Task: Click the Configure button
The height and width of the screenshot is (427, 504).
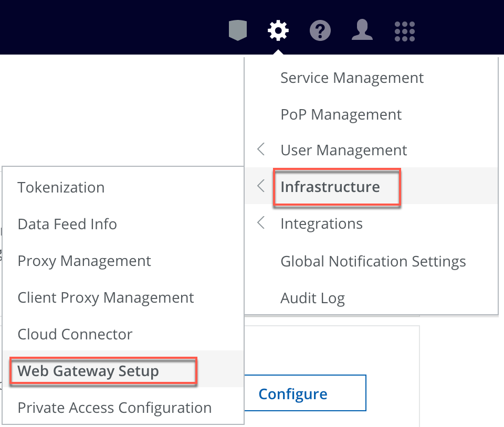Action: [292, 393]
